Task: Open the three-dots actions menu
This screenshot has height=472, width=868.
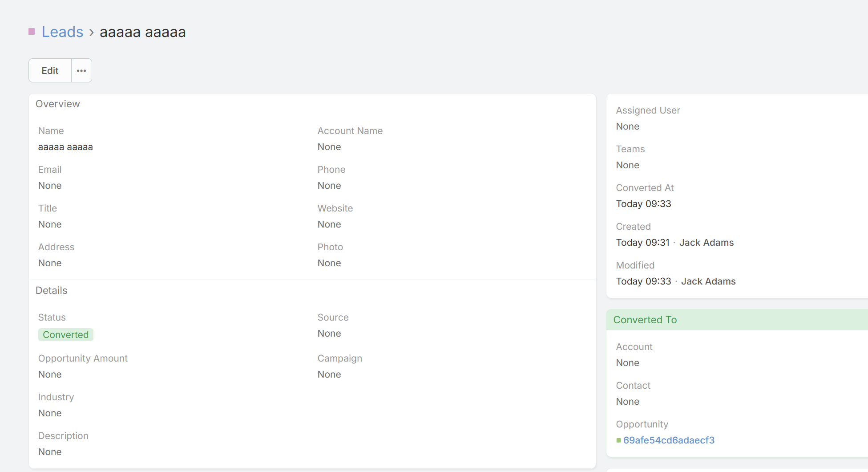Action: tap(81, 70)
